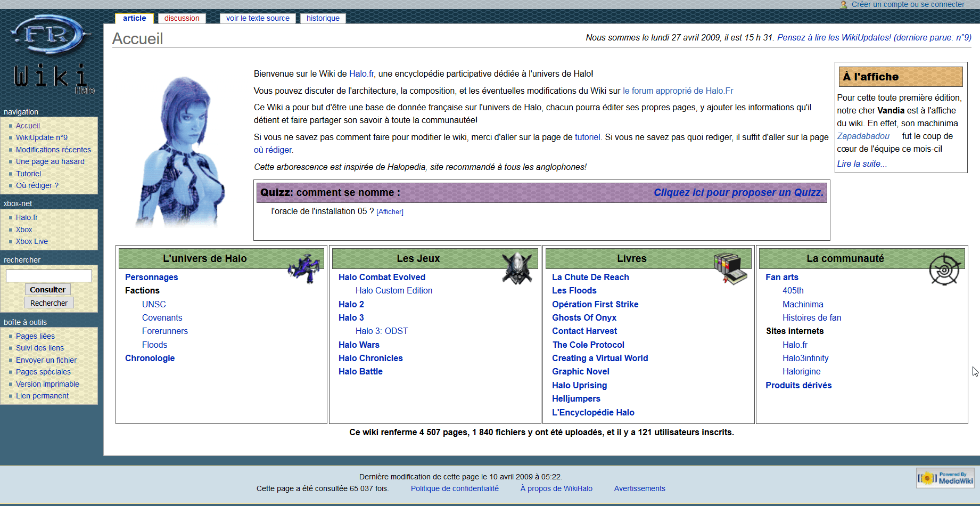Open Fan arts page

pos(782,277)
